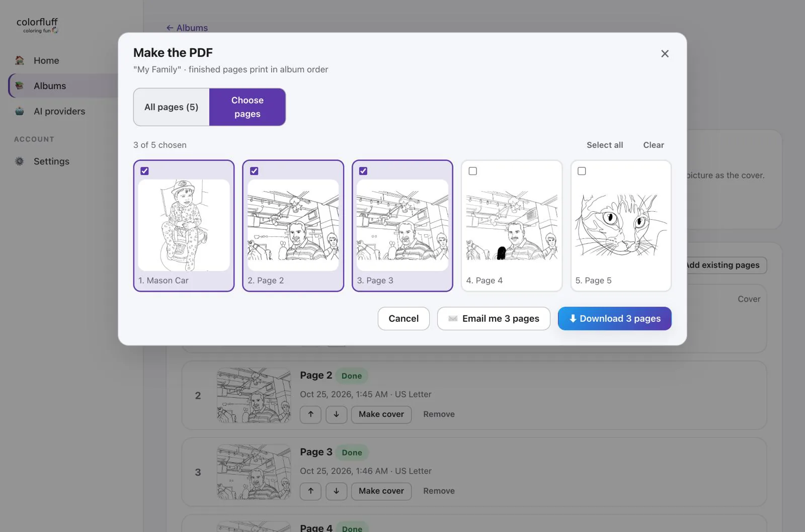
Task: Click the ACCOUNT section label
Action: click(x=34, y=139)
